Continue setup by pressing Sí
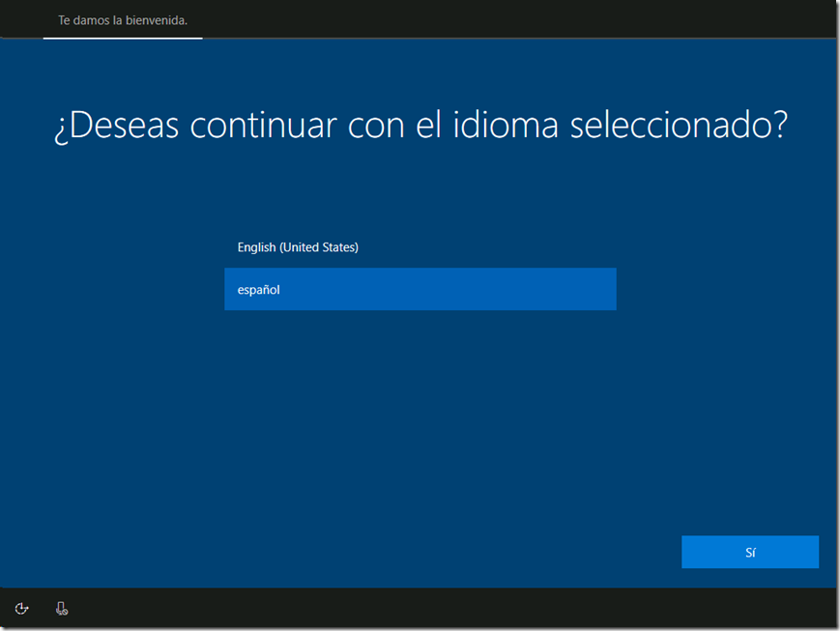 click(x=749, y=552)
